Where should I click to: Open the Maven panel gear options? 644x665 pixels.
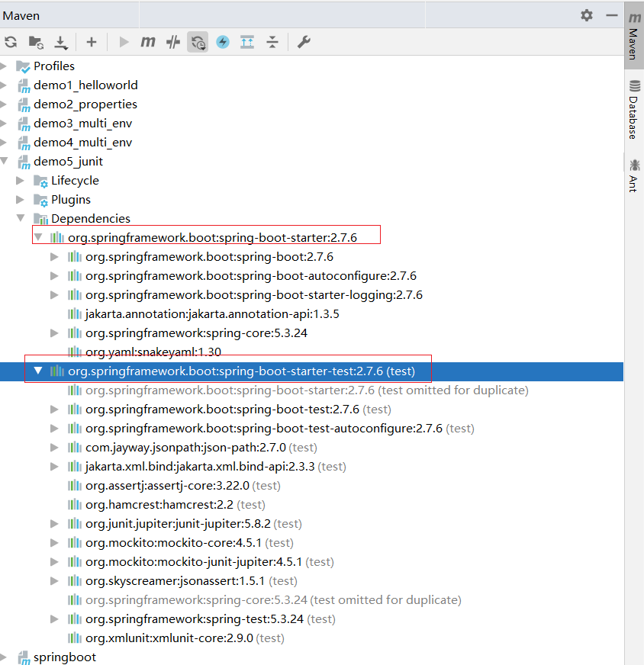click(x=586, y=15)
